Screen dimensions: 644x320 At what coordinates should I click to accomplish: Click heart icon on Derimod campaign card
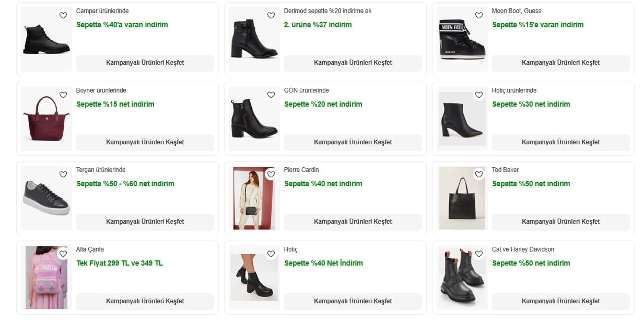tap(271, 16)
